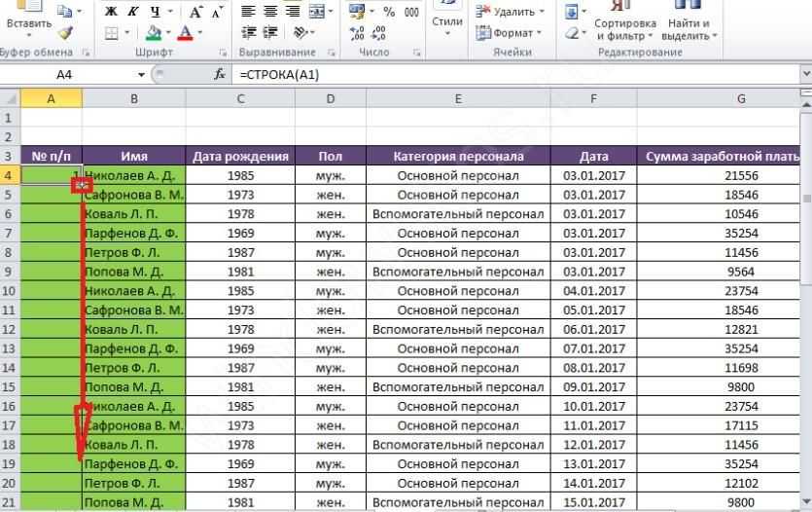Apply Percent Style number format
The image size is (812, 512).
[389, 12]
